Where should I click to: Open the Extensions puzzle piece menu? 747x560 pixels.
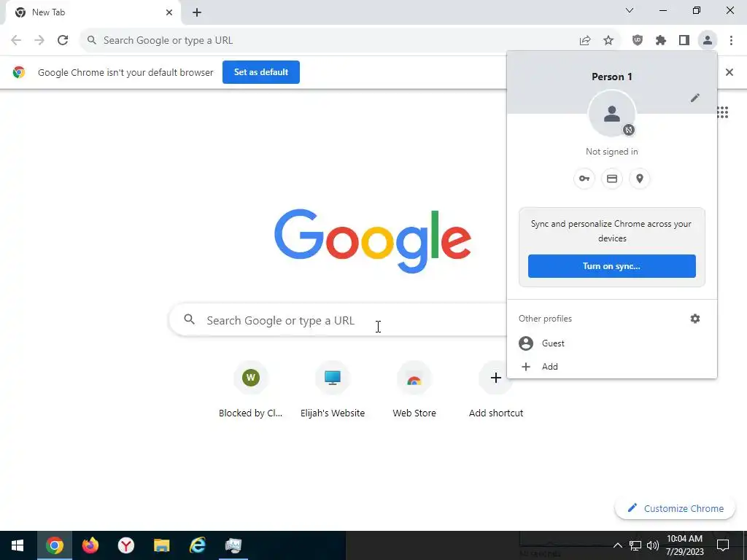(x=661, y=41)
